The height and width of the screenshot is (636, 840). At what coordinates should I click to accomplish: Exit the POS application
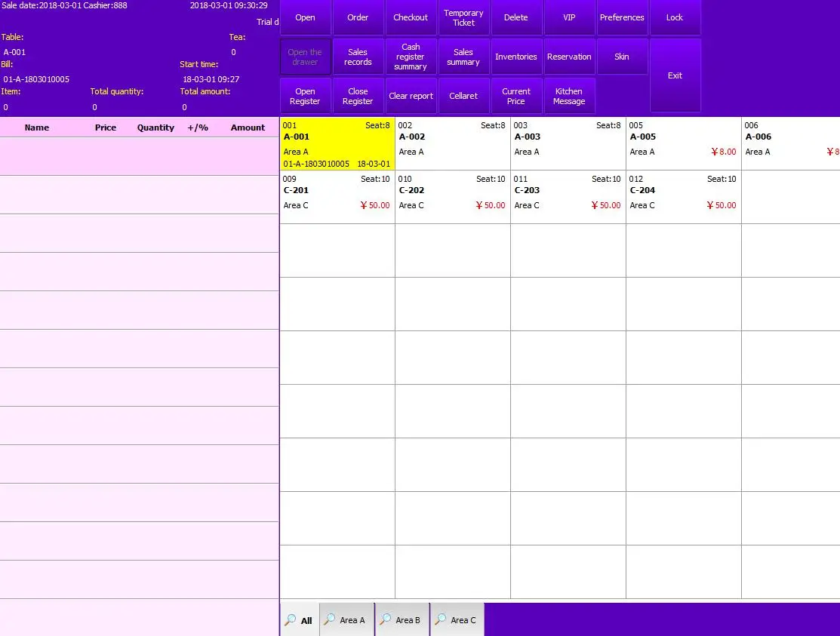coord(675,75)
